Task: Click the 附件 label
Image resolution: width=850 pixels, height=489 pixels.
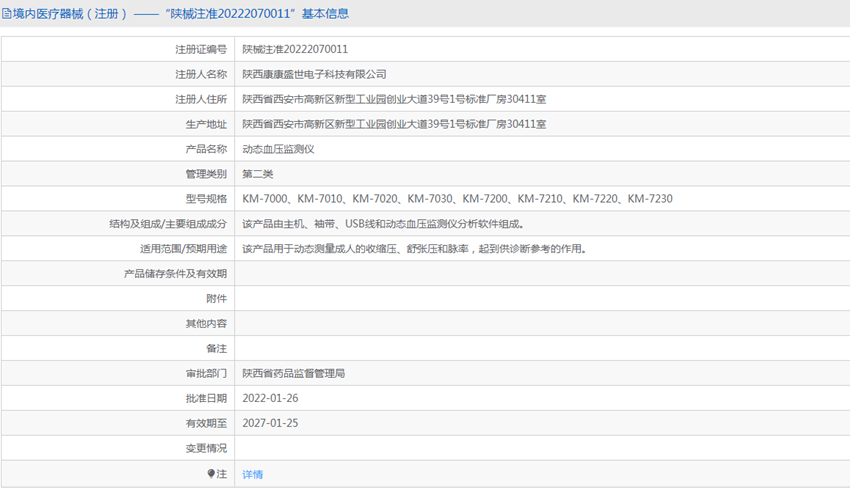Action: tap(216, 299)
